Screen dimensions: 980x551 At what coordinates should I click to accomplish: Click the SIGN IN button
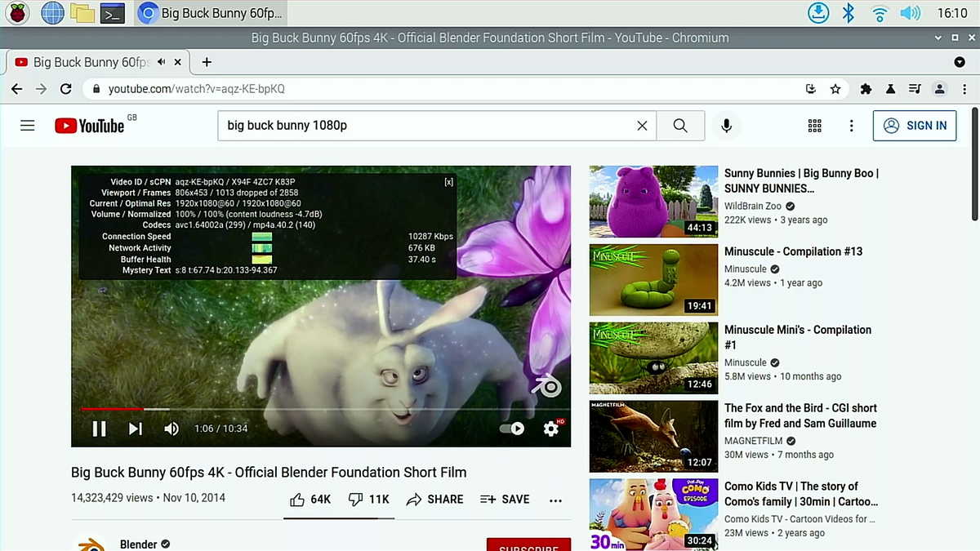click(915, 126)
